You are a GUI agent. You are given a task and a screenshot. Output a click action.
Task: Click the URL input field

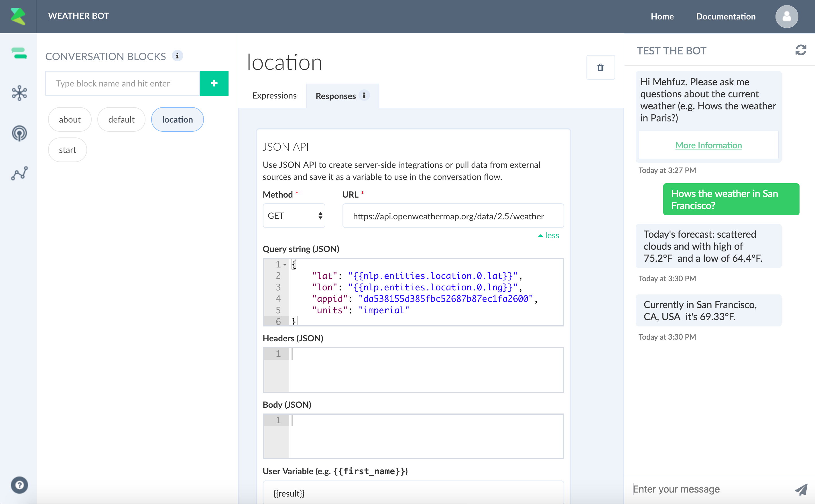(x=453, y=216)
